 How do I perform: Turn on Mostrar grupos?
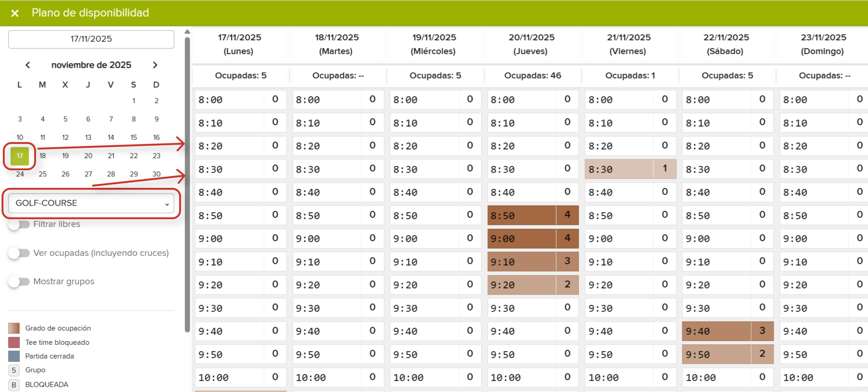(x=19, y=282)
